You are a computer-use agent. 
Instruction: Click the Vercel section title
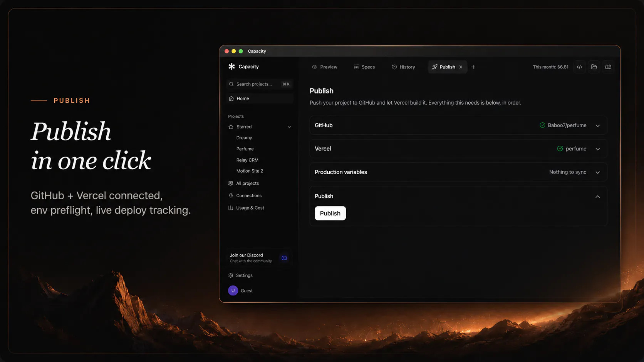[x=323, y=148]
